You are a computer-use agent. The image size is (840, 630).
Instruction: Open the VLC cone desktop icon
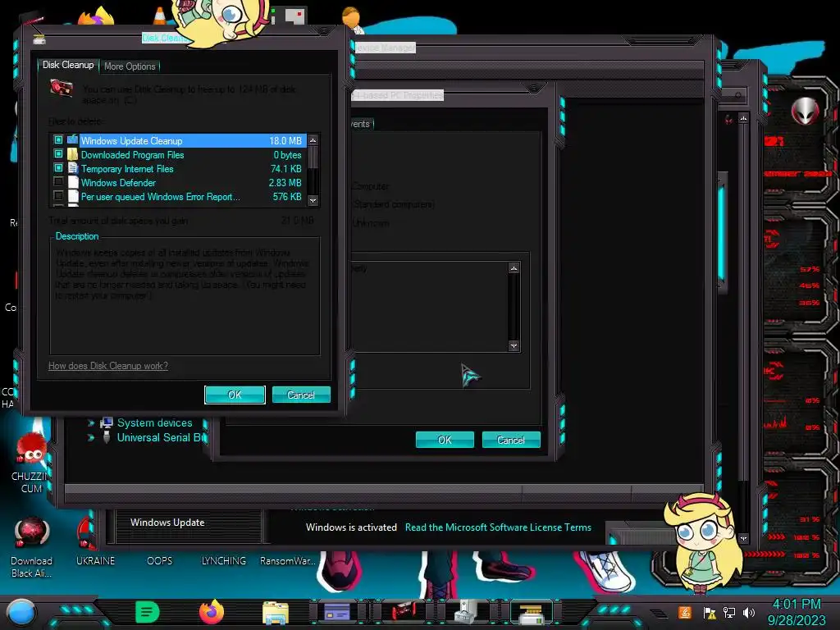pyautogui.click(x=160, y=16)
